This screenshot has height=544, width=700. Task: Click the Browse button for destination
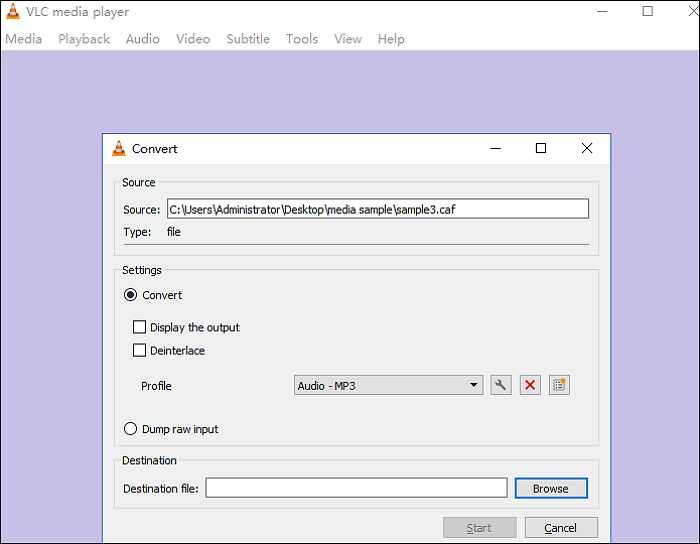pyautogui.click(x=550, y=488)
